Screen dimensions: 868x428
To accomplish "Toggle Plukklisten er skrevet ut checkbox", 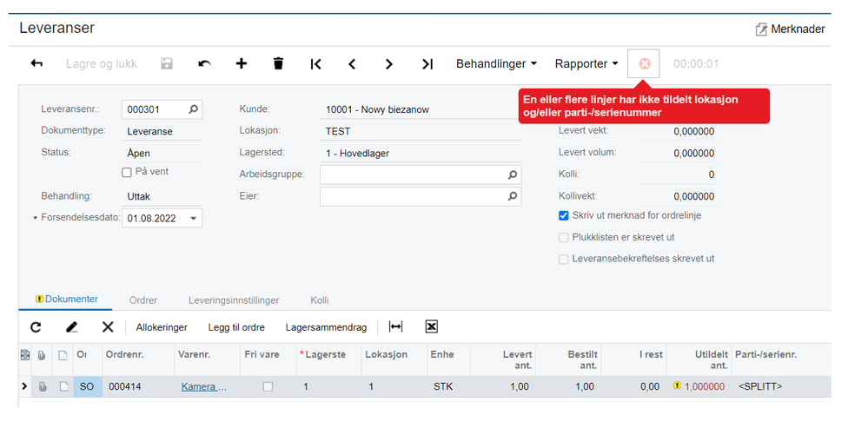I will tap(564, 237).
